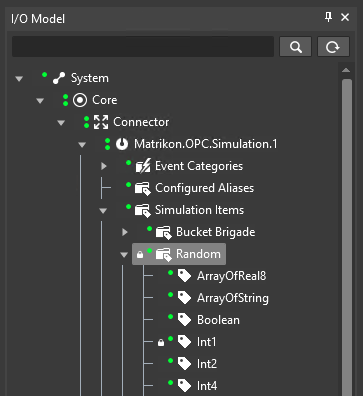This screenshot has height=396, width=363.
Task: Select the ArrayOfReal8 label
Action: point(232,276)
